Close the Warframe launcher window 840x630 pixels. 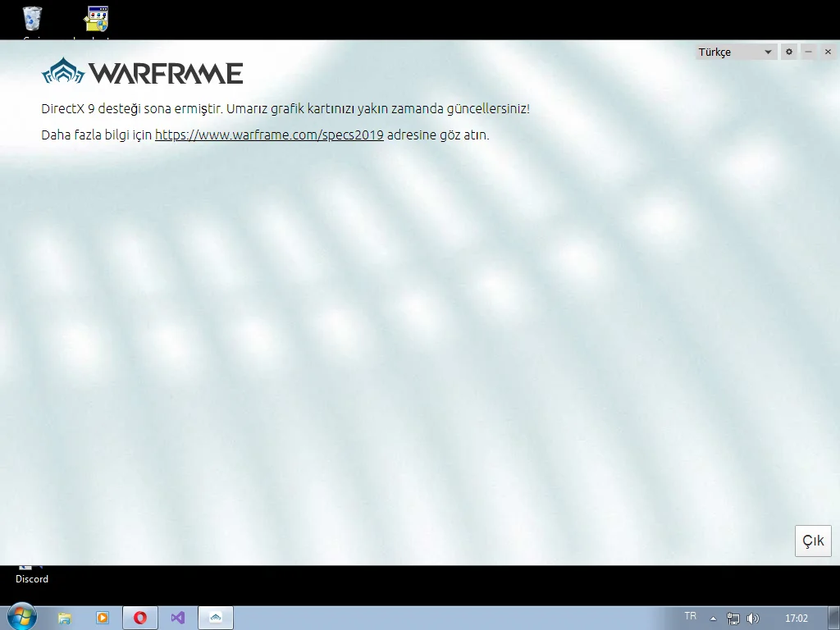coord(828,52)
